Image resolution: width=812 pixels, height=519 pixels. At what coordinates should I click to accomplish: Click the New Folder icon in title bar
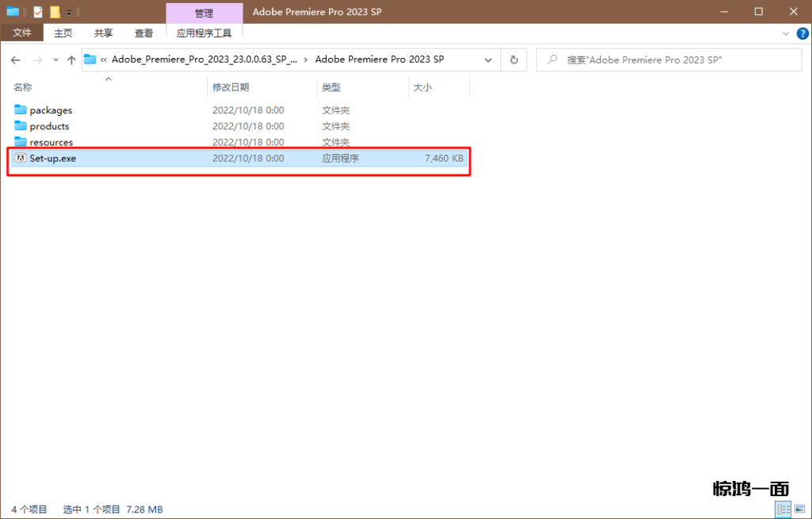pyautogui.click(x=55, y=12)
